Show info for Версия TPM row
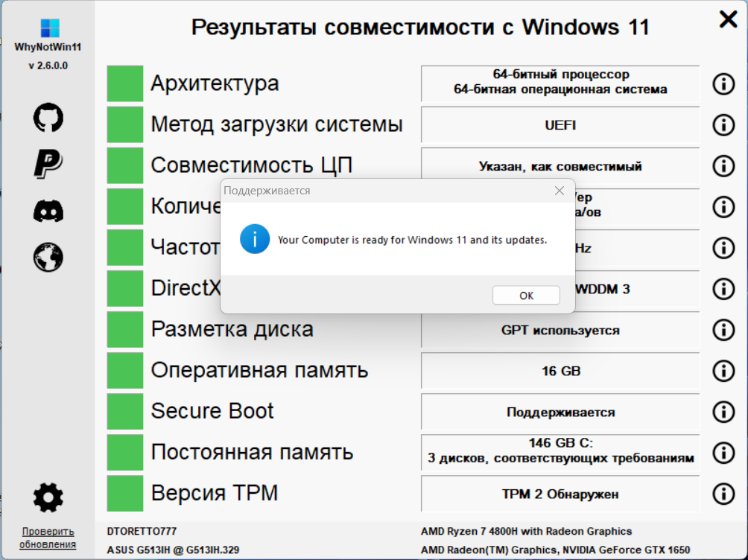The height and width of the screenshot is (560, 748). [x=723, y=494]
